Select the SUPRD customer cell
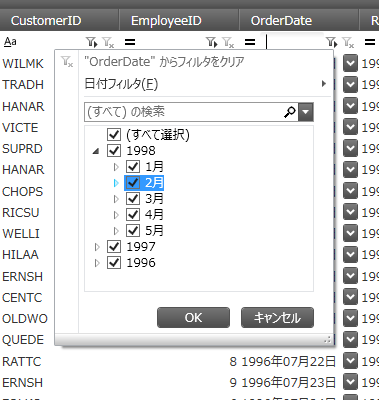Screen dimensions: 379x400 tap(22, 149)
